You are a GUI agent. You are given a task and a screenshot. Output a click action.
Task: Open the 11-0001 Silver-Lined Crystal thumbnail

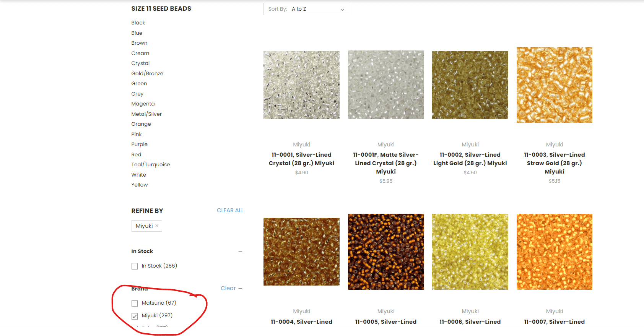pyautogui.click(x=301, y=85)
